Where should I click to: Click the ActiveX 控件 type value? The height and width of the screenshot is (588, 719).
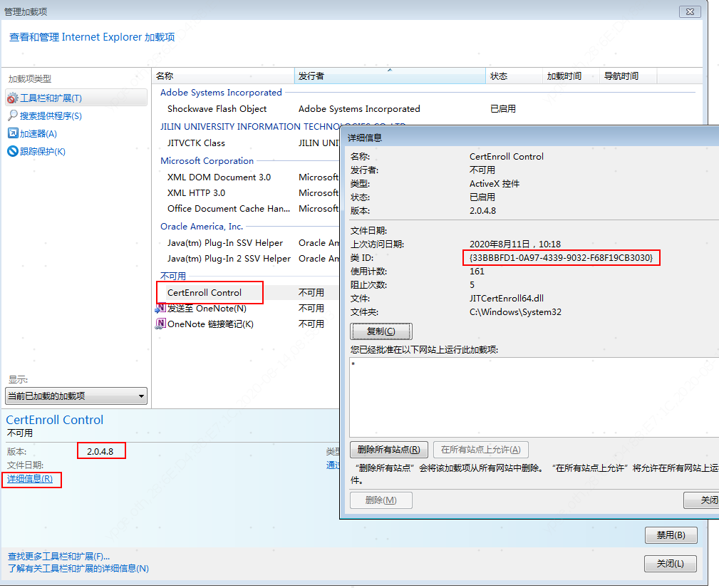(x=495, y=183)
